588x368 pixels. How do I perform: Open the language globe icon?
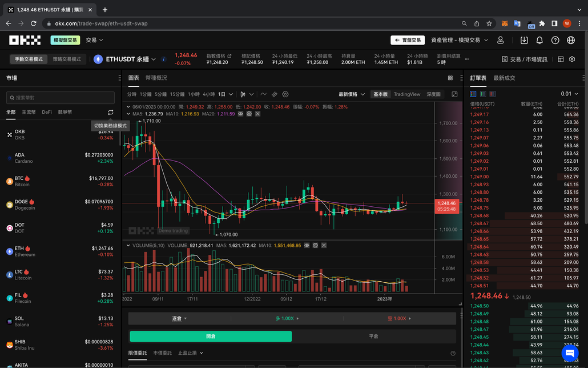click(x=571, y=40)
